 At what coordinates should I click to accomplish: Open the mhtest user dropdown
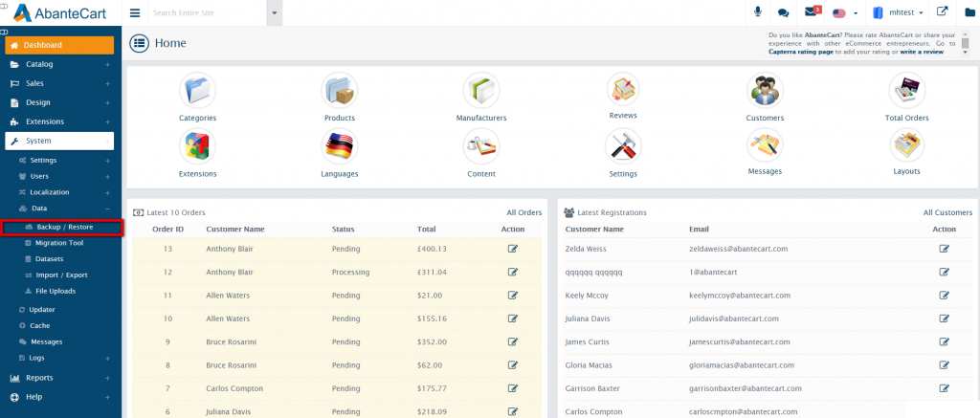coord(898,12)
